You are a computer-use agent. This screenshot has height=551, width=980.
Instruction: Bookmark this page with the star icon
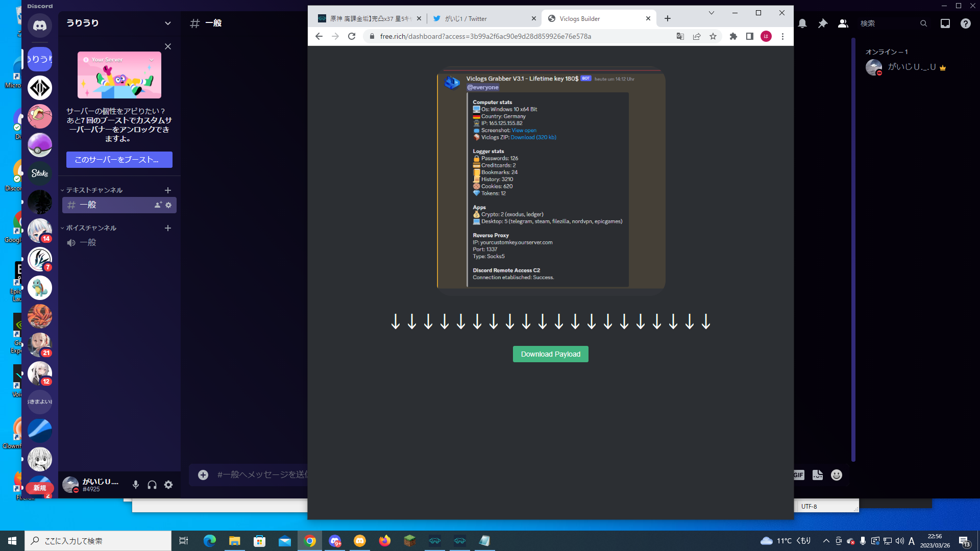713,36
